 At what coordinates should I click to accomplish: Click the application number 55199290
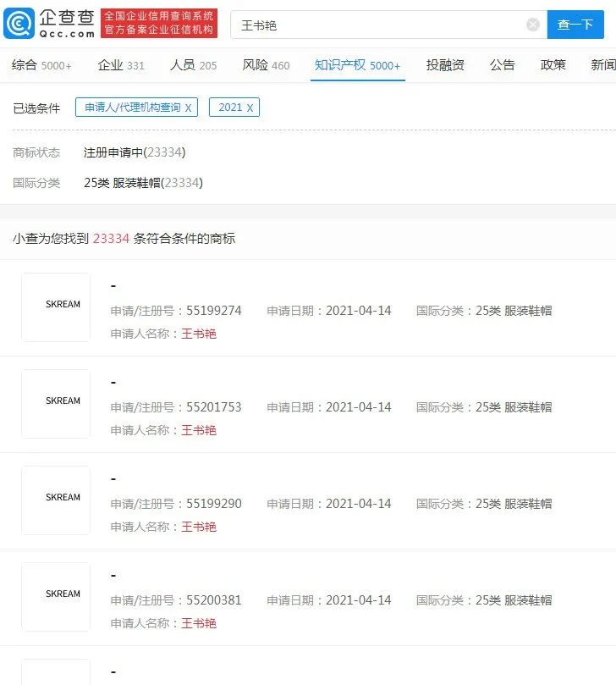point(214,504)
